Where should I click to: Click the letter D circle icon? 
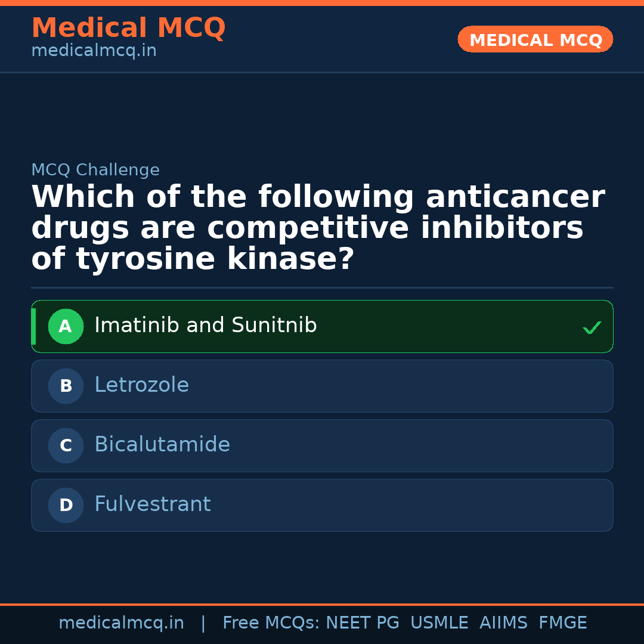coord(66,505)
